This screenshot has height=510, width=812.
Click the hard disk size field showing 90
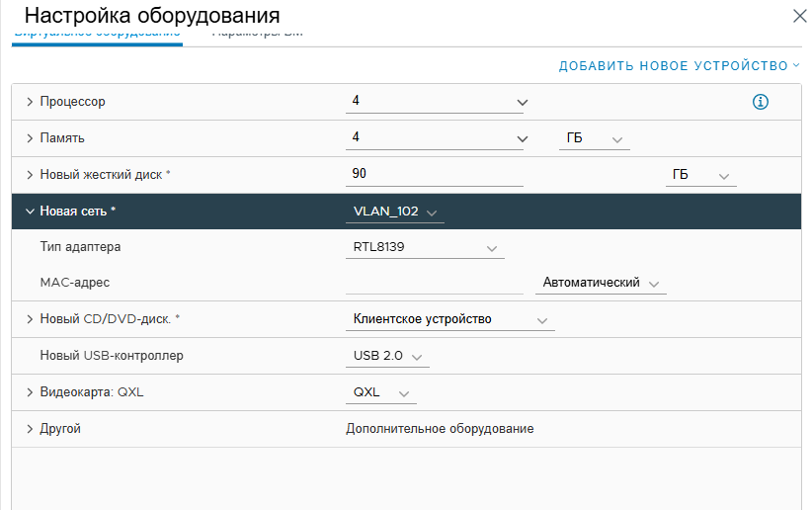click(435, 175)
